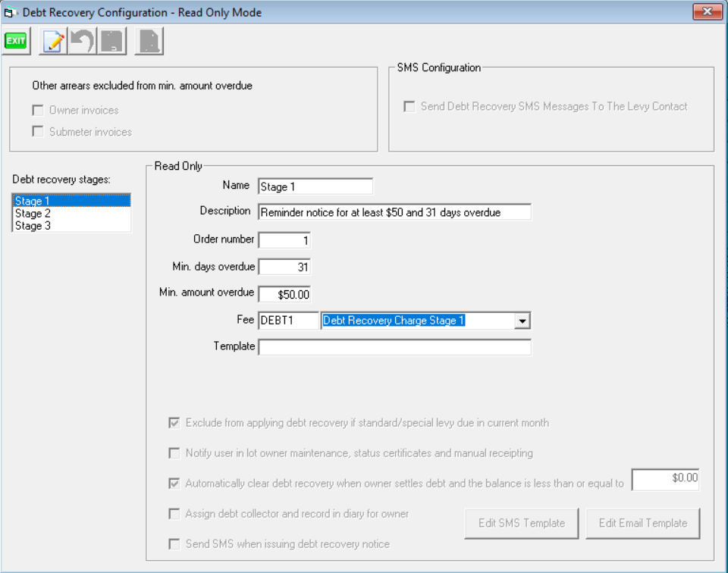Image resolution: width=728 pixels, height=573 pixels.
Task: Click the 'Read Only' group label
Action: (178, 166)
